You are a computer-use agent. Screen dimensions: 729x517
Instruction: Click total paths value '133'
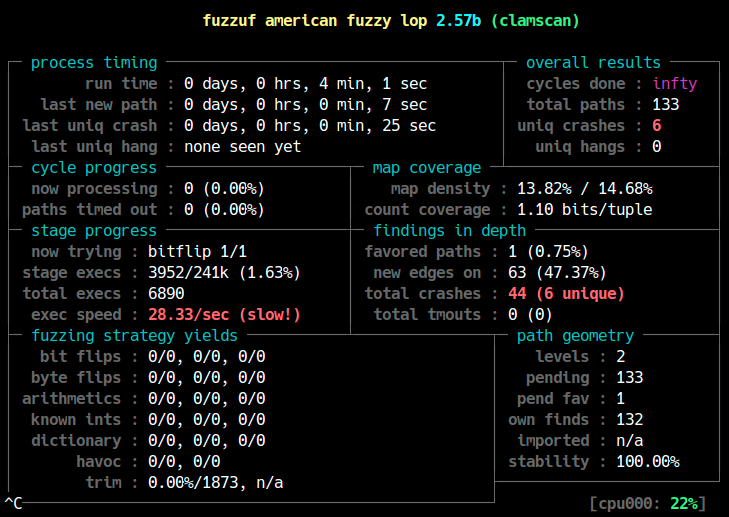pyautogui.click(x=665, y=105)
